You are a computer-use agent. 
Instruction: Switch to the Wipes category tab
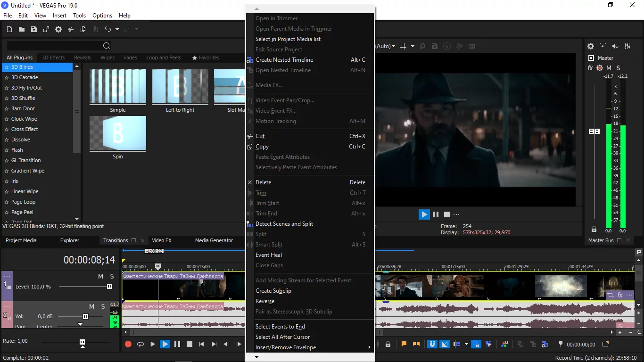point(107,58)
